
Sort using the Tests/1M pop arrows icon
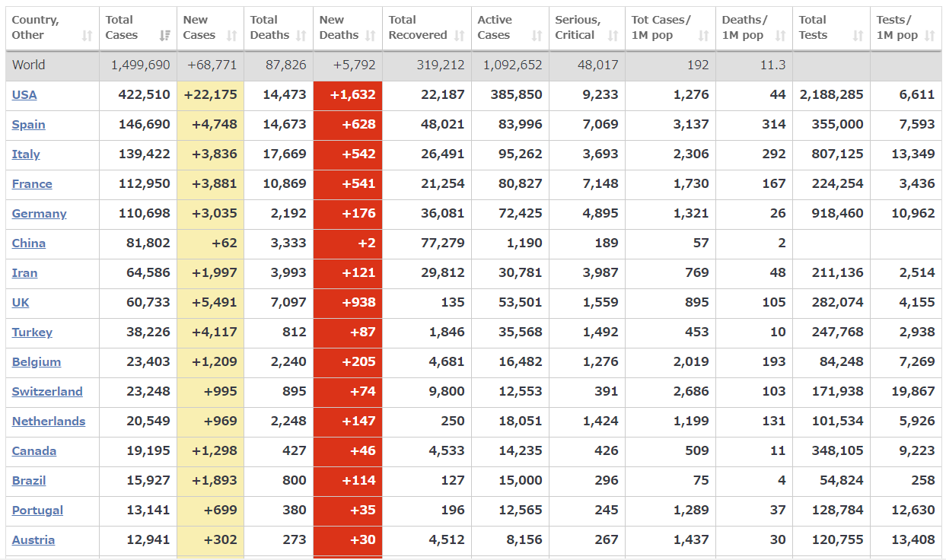coord(930,36)
